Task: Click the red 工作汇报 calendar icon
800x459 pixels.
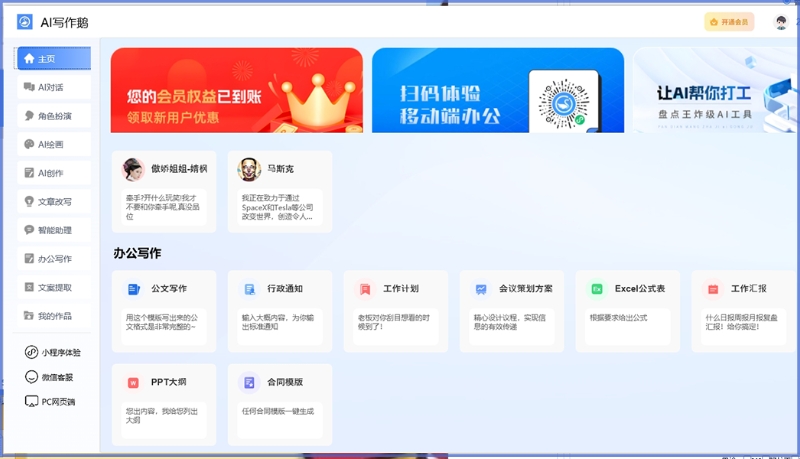Action: (713, 289)
